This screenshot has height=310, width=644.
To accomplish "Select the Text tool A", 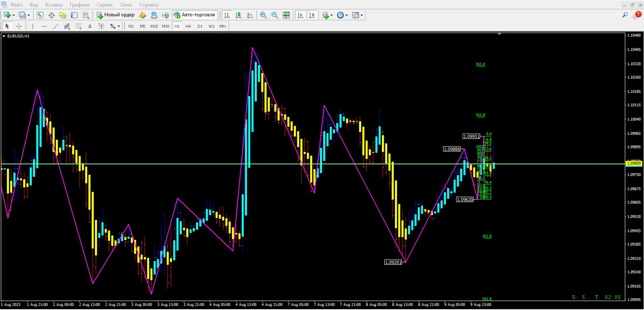I will (90, 26).
